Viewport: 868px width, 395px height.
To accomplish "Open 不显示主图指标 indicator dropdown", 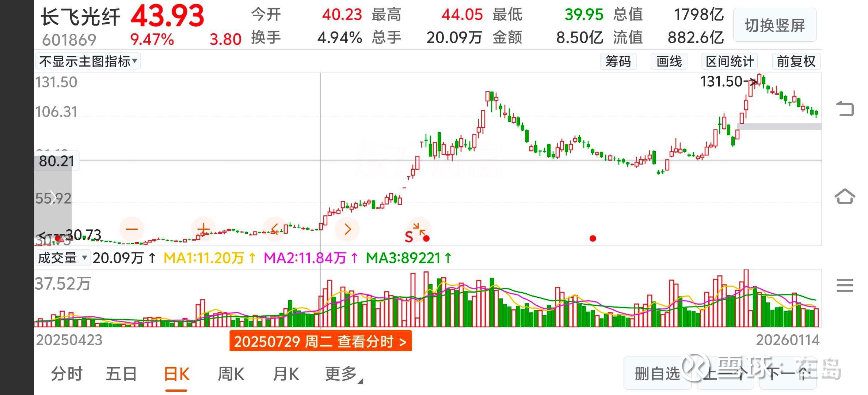I will (x=88, y=61).
